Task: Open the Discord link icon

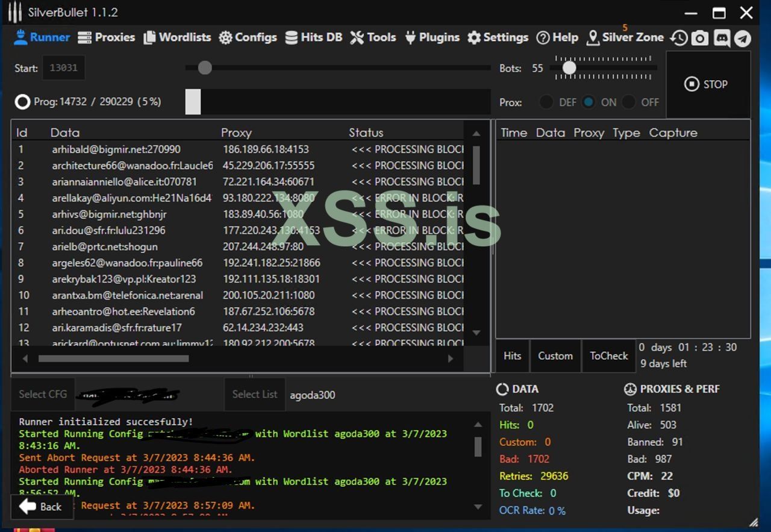Action: click(721, 38)
